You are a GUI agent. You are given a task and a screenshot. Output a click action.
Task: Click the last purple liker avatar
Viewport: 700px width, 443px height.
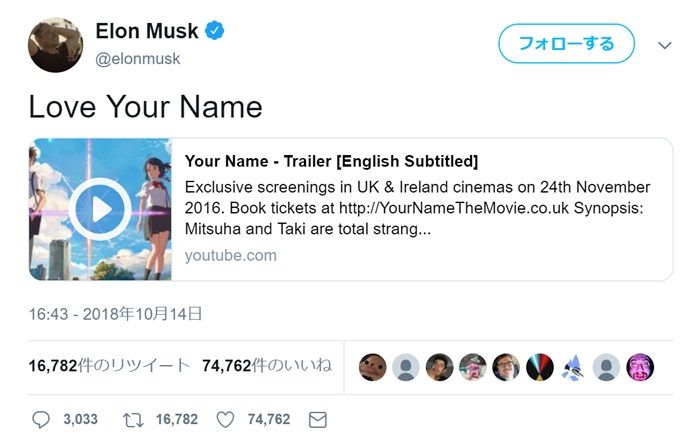pos(640,367)
